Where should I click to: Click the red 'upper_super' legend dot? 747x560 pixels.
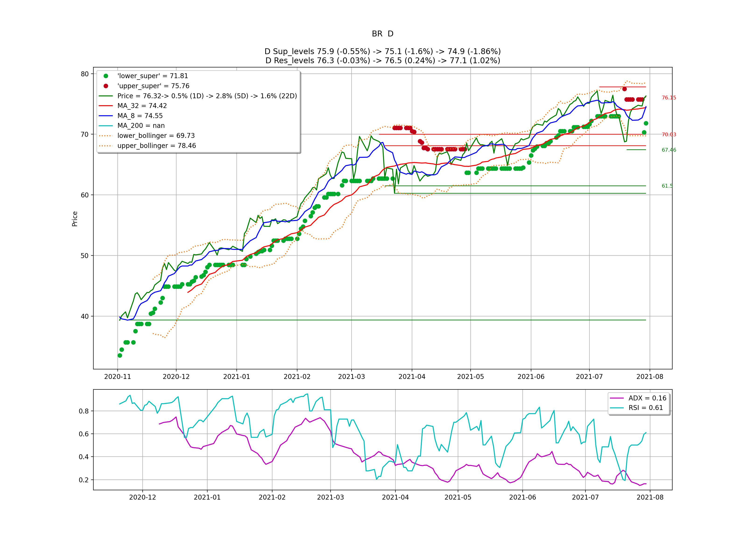coord(106,86)
